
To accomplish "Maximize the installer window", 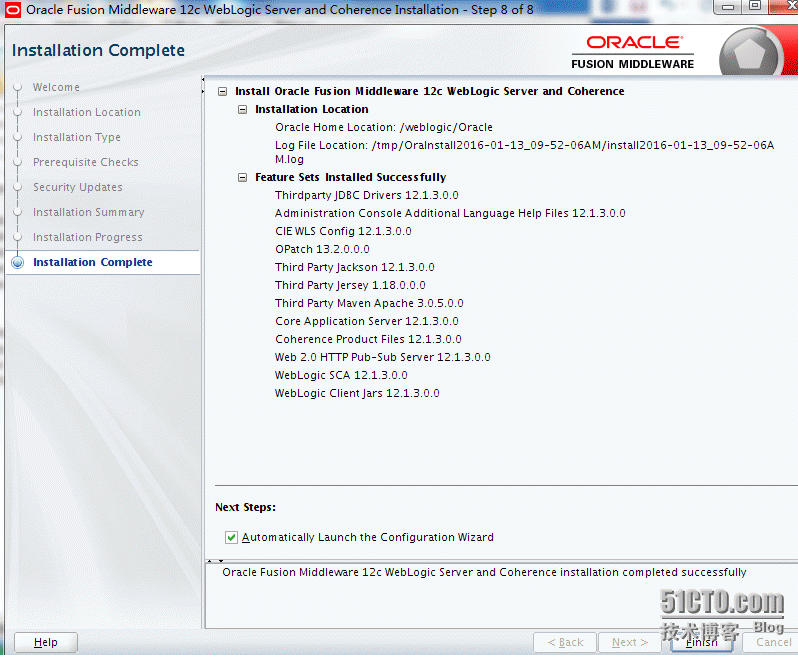I will [755, 6].
